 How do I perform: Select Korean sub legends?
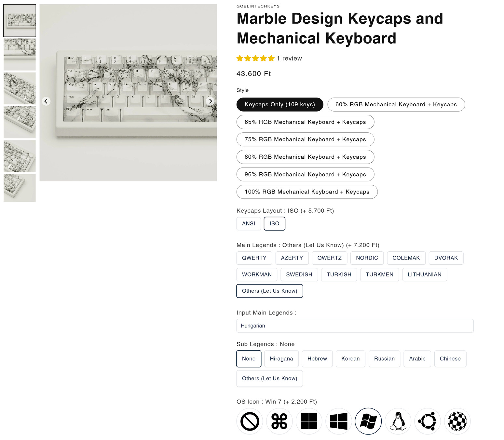(x=350, y=359)
